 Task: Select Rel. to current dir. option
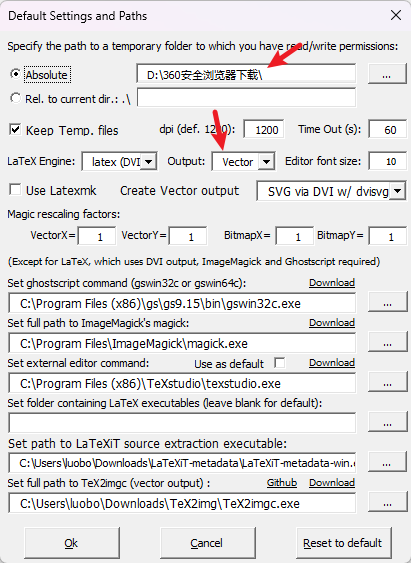coord(15,98)
